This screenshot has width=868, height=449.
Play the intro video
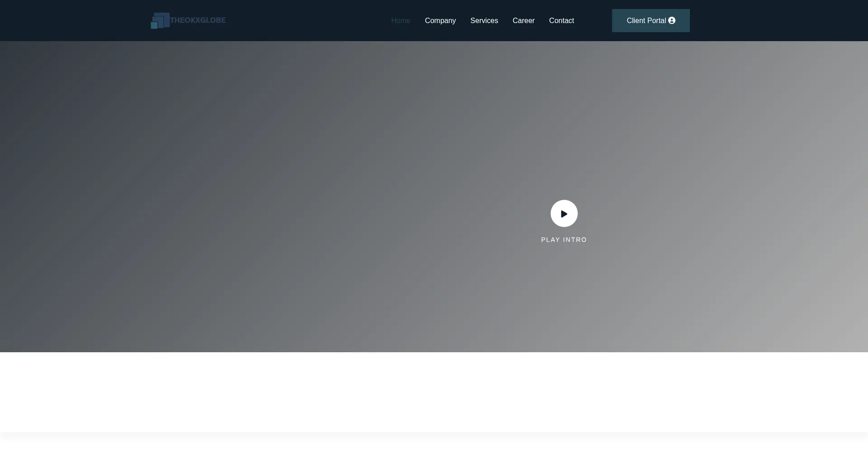tap(564, 213)
